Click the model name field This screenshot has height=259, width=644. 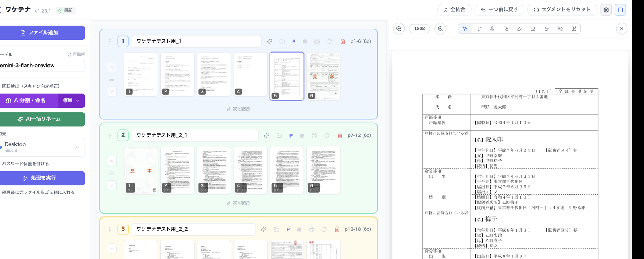(x=41, y=66)
